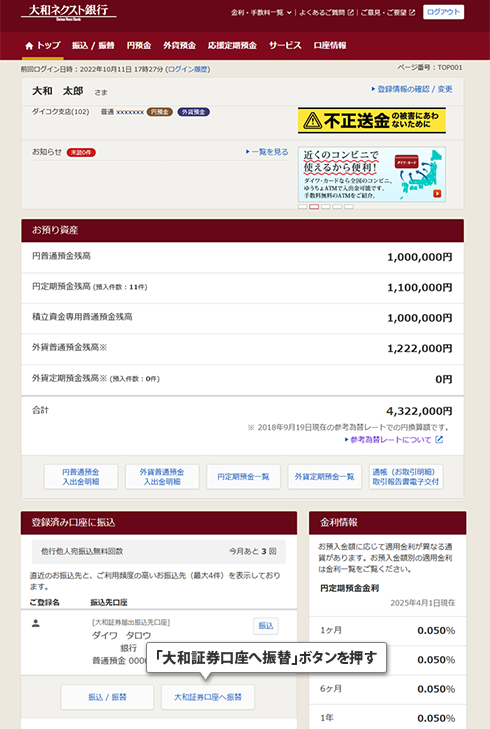Open the 不正送金 warning banner
This screenshot has height=729, width=490.
[x=372, y=120]
